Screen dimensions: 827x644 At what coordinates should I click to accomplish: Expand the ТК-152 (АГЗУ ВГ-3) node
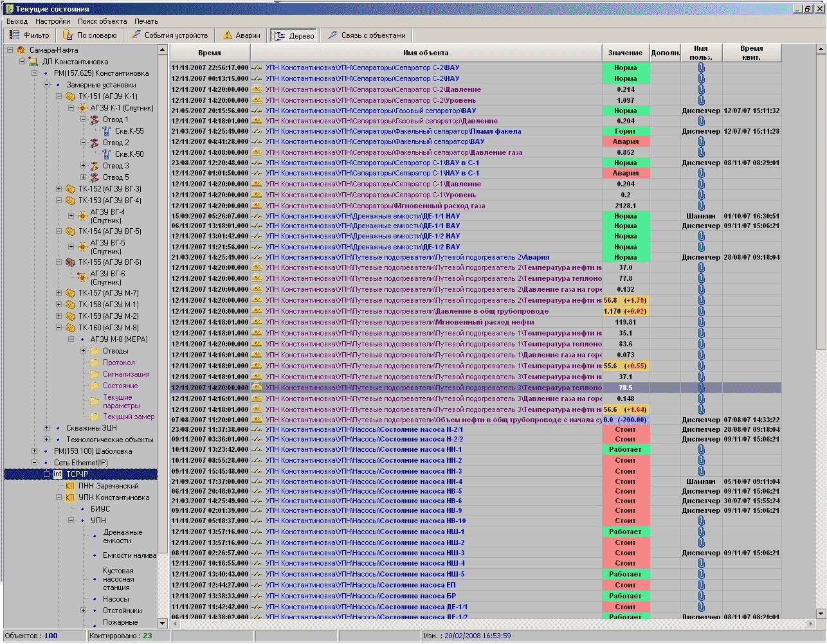pyautogui.click(x=59, y=189)
